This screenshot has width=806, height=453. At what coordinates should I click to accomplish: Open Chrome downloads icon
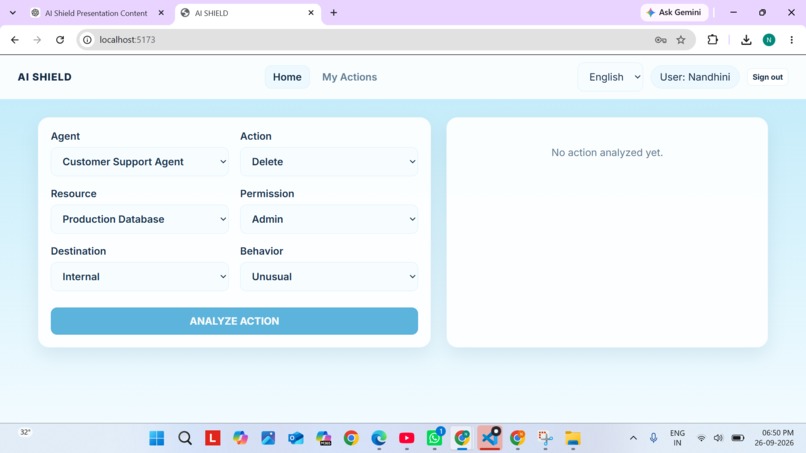pyautogui.click(x=746, y=40)
